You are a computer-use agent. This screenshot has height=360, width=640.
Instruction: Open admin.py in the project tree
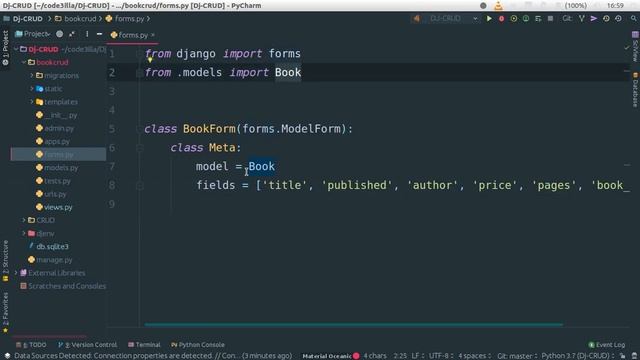tap(55, 128)
